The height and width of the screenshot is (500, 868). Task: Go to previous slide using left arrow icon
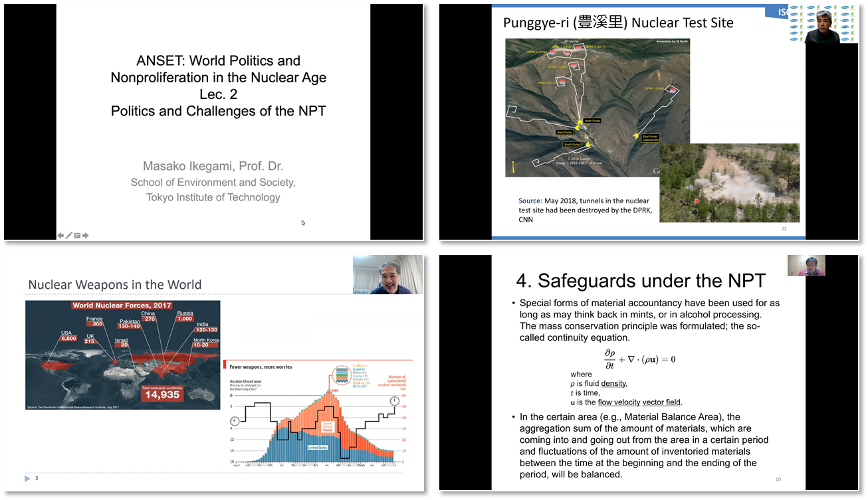(x=60, y=235)
